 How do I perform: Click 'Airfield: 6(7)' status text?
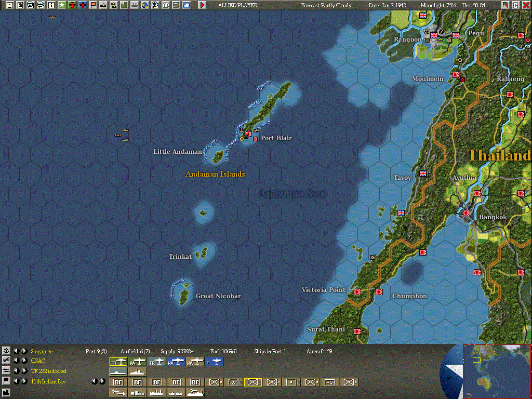click(135, 351)
